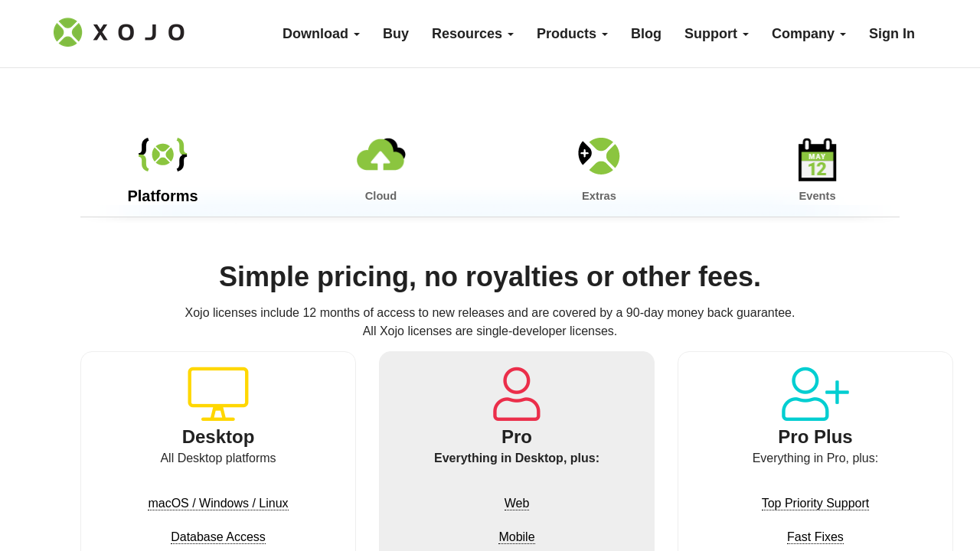Go to the Buy page

(396, 34)
